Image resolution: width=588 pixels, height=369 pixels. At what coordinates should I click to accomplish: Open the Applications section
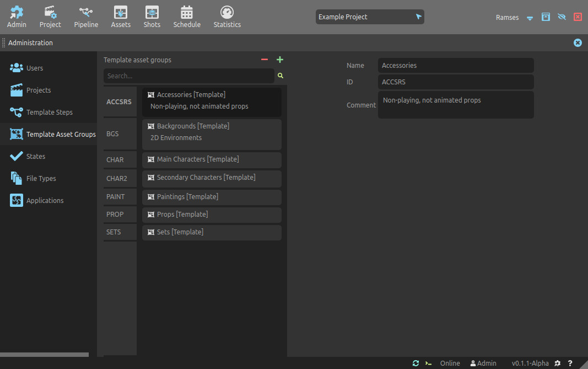(48, 200)
